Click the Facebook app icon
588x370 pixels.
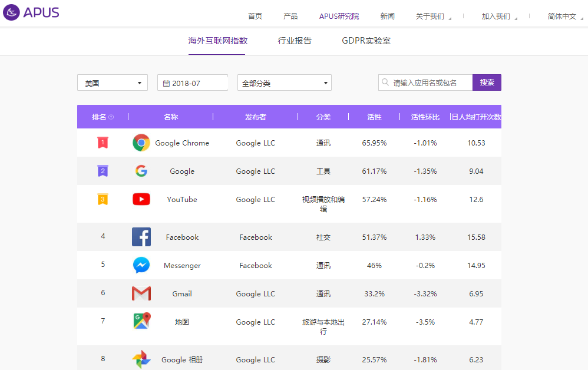click(x=141, y=237)
